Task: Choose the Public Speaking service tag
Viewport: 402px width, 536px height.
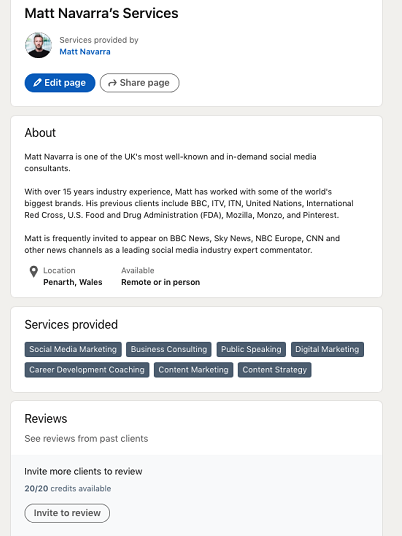Action: point(251,349)
